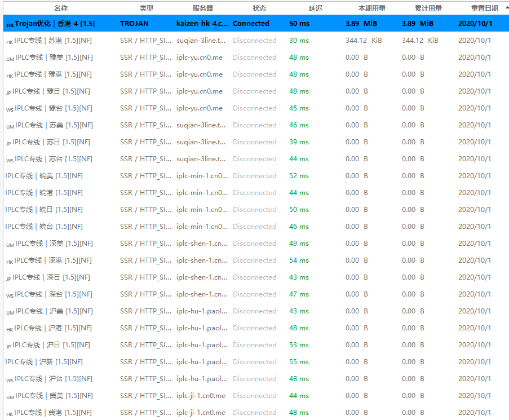Viewport: 509px width, 420px height.
Task: Select the IPLC专线 | 沪台 [1.5][NF] node
Action: [x=256, y=379]
